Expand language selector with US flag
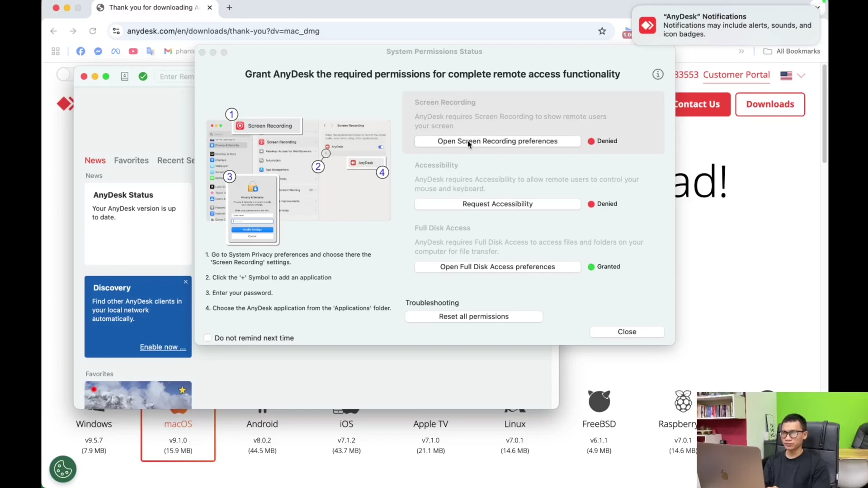The height and width of the screenshot is (488, 868). 793,75
